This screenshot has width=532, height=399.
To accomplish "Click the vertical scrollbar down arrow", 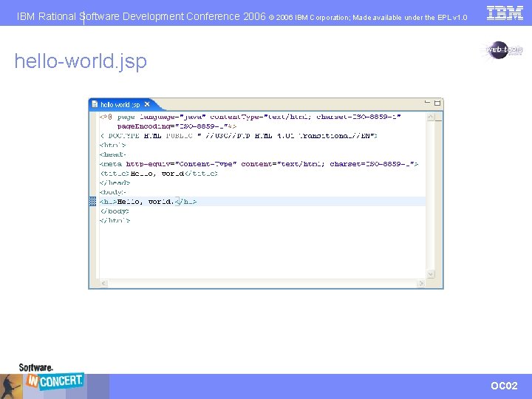I will tap(431, 274).
